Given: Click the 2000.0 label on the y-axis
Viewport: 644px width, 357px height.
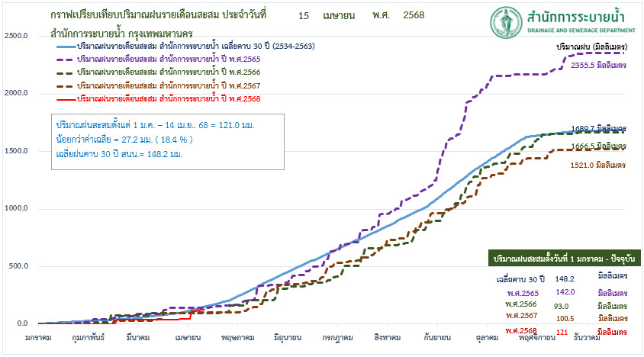Looking at the screenshot, I should 17,93.
